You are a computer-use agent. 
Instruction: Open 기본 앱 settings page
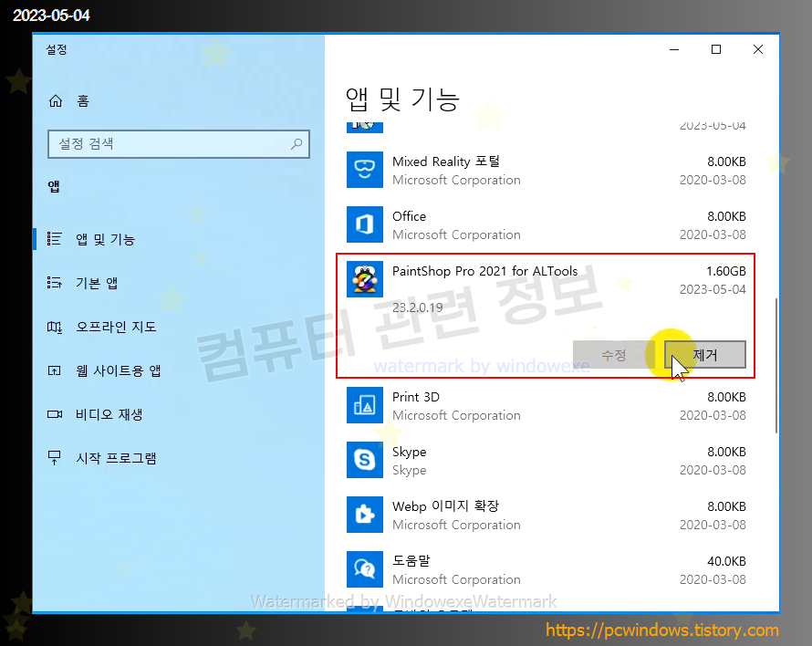coord(97,283)
